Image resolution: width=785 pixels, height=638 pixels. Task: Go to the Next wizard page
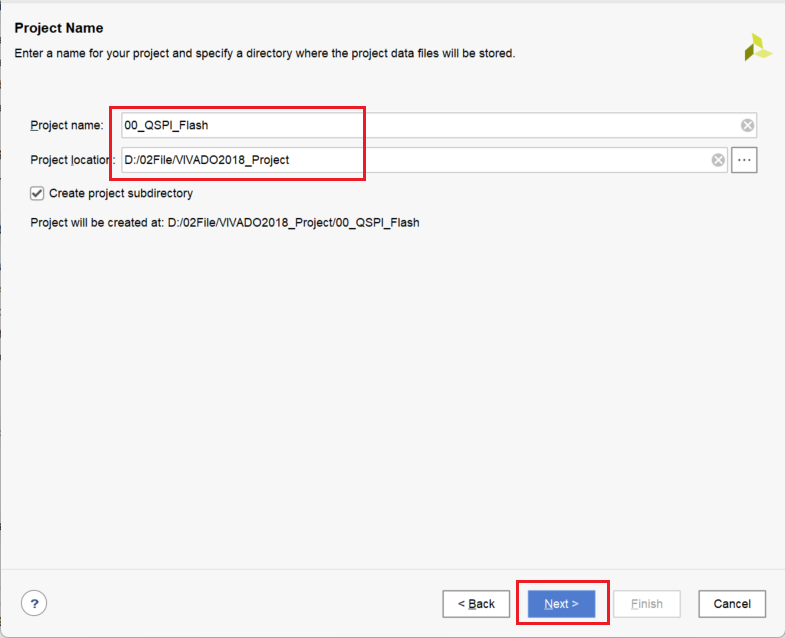[561, 603]
